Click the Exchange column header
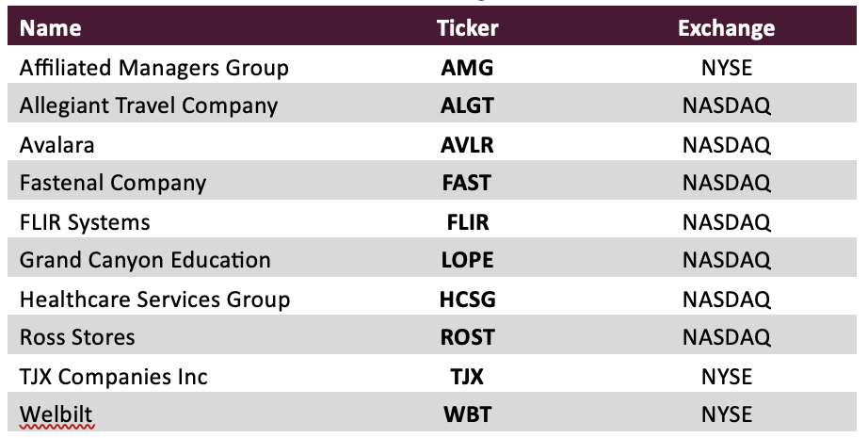Screen dimensions: 868x438 click(726, 28)
